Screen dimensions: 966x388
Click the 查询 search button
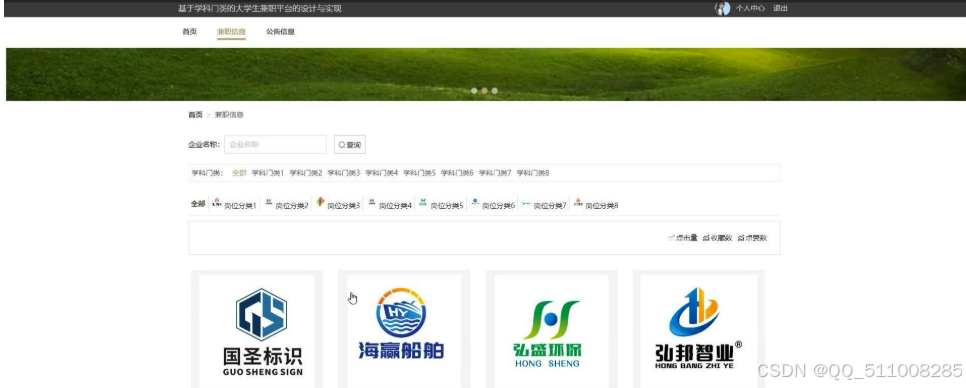pyautogui.click(x=349, y=145)
